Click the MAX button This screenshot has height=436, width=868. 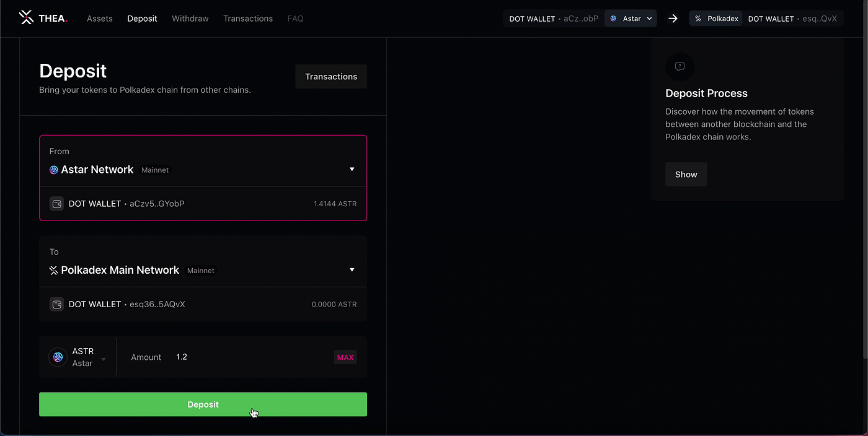(345, 357)
